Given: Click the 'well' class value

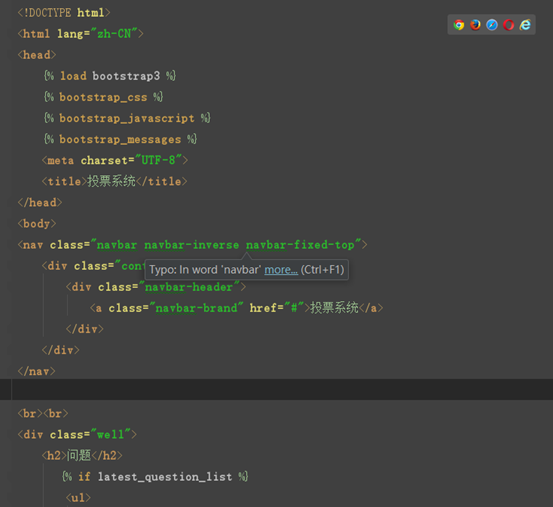Looking at the screenshot, I should [x=110, y=434].
